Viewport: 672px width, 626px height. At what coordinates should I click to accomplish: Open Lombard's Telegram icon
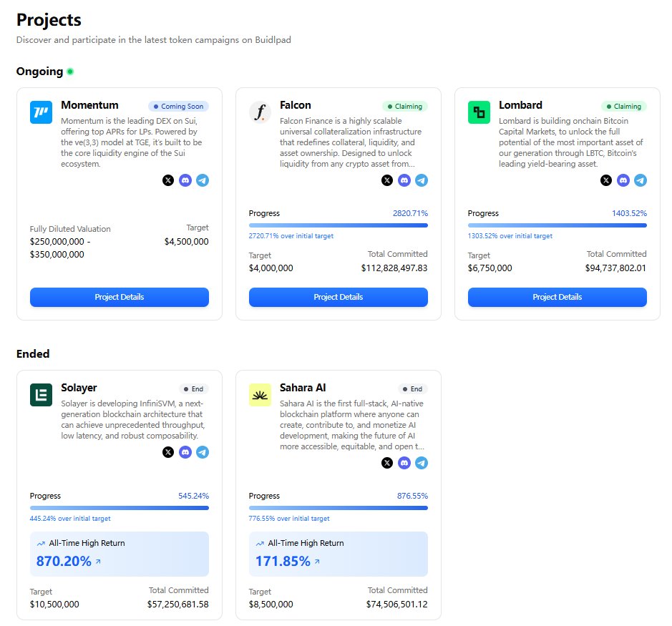coord(641,180)
